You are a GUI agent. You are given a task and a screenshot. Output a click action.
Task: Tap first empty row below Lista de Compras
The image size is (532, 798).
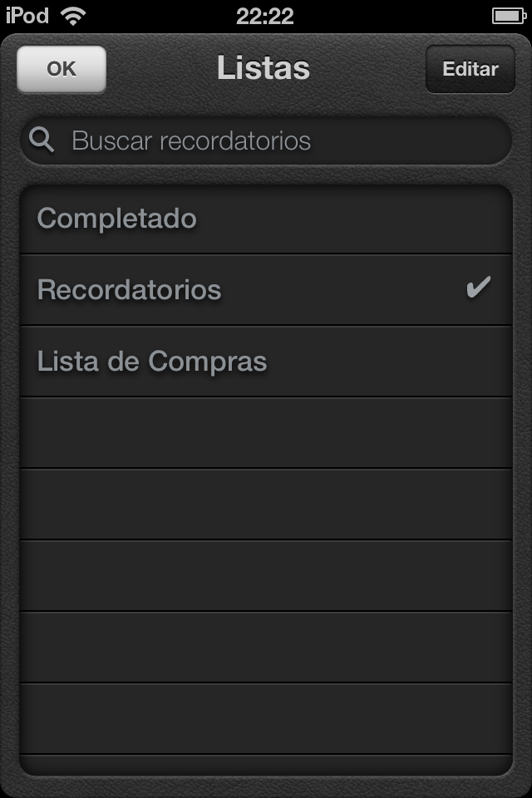tap(266, 433)
